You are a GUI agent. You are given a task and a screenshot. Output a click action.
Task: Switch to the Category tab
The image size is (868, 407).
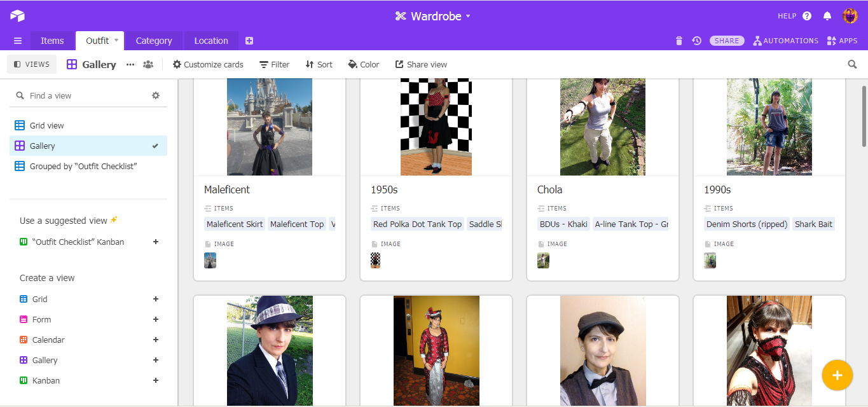[154, 41]
